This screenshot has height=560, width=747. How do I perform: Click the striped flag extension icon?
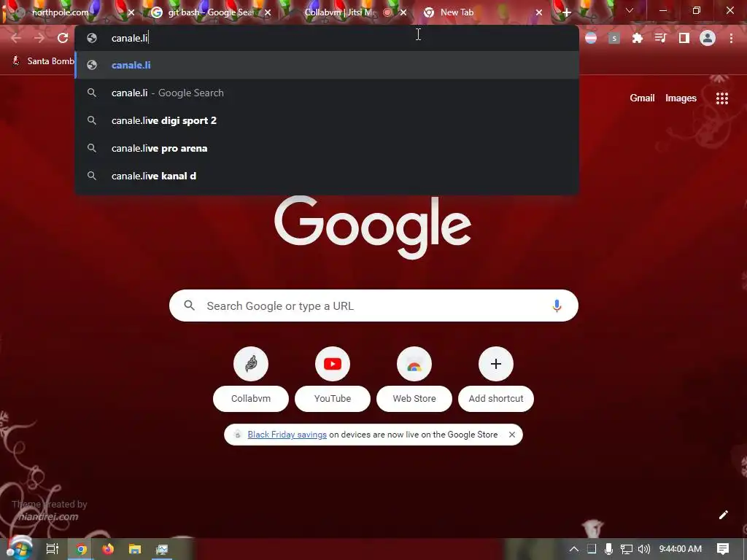coord(591,38)
